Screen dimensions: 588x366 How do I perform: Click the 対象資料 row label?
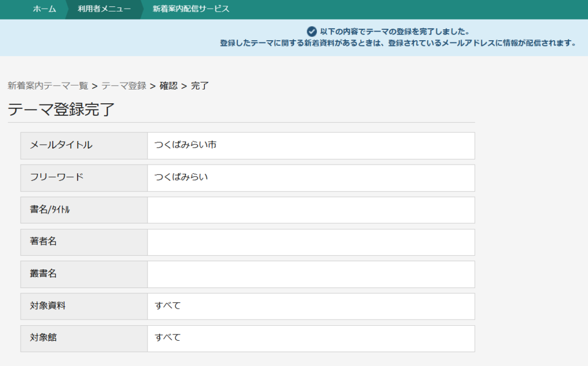coord(48,306)
